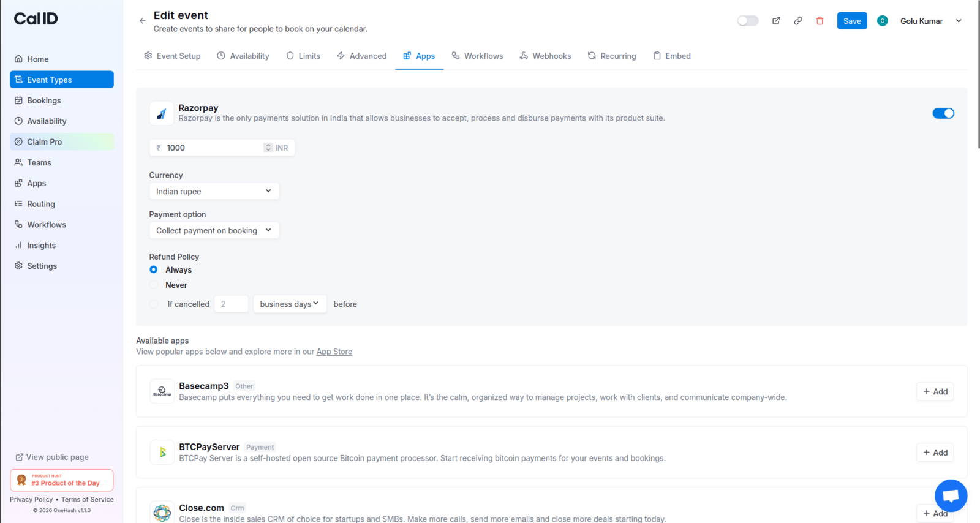
Task: Click the Close.com app logo
Action: 162,513
